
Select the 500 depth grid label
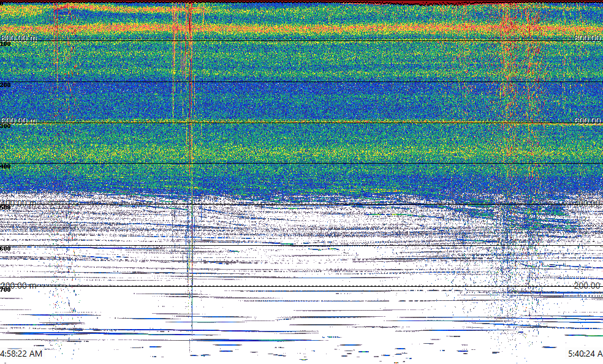point(6,208)
